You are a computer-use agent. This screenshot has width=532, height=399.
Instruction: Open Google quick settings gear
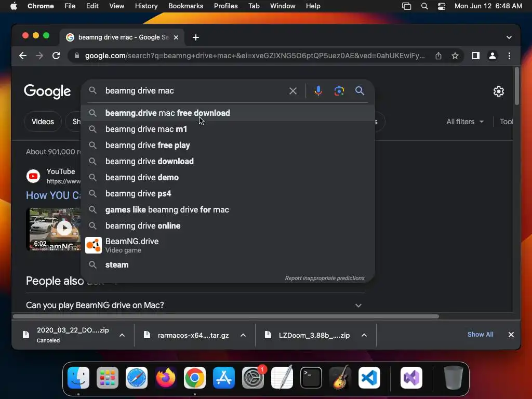(498, 91)
